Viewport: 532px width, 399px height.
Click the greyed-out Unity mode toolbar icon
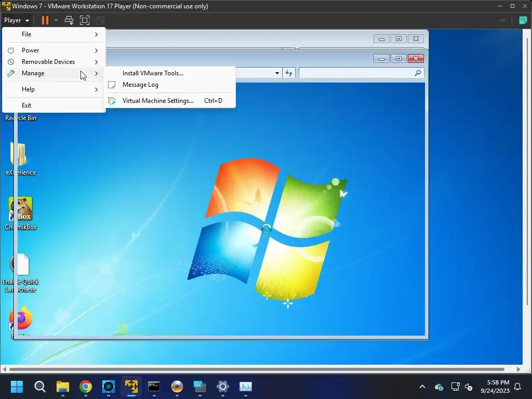100,20
